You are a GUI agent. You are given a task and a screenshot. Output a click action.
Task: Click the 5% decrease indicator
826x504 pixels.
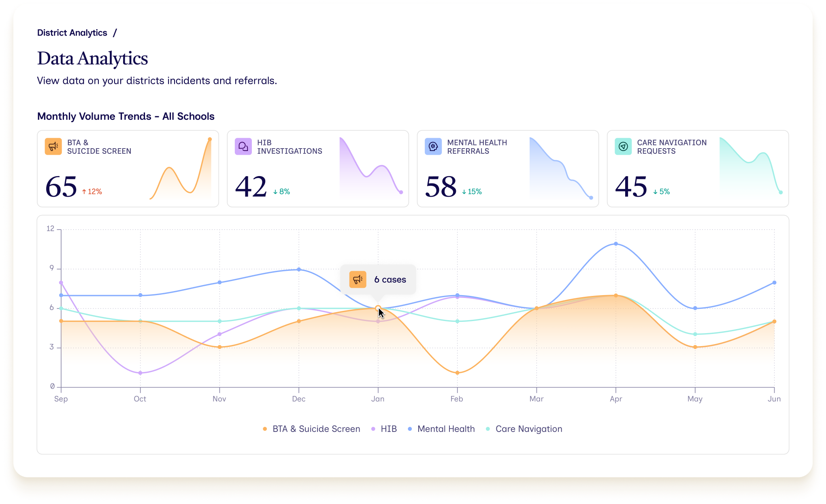[661, 191]
